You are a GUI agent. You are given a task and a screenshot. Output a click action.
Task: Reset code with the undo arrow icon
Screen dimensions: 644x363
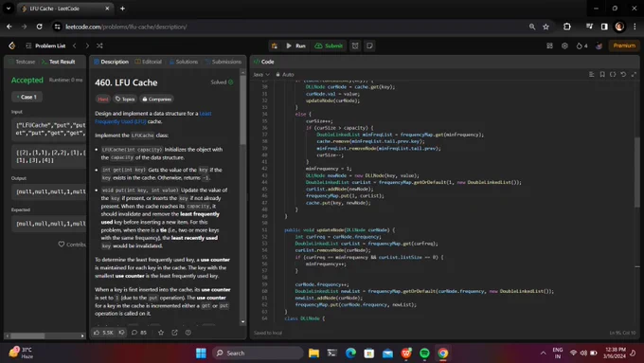click(623, 75)
